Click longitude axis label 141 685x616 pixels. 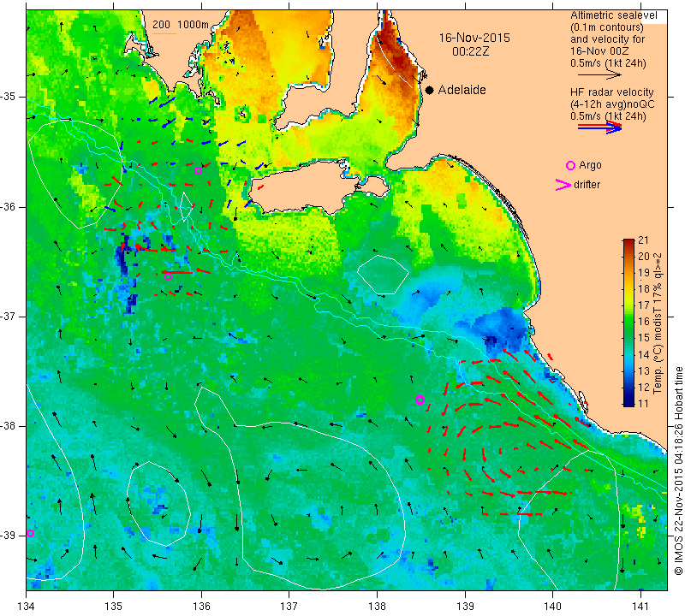click(640, 606)
